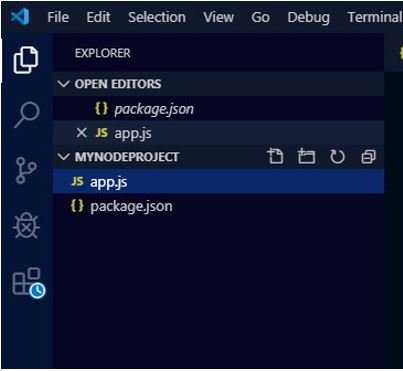
Task: Open the Edit menu
Action: tap(98, 17)
